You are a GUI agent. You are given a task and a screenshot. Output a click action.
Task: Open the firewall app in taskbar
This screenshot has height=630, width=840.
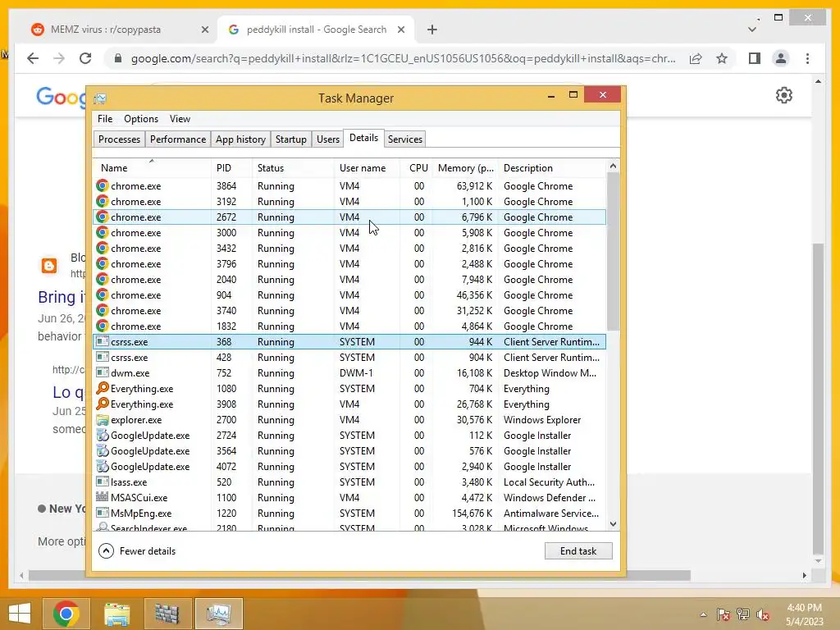coord(167,614)
